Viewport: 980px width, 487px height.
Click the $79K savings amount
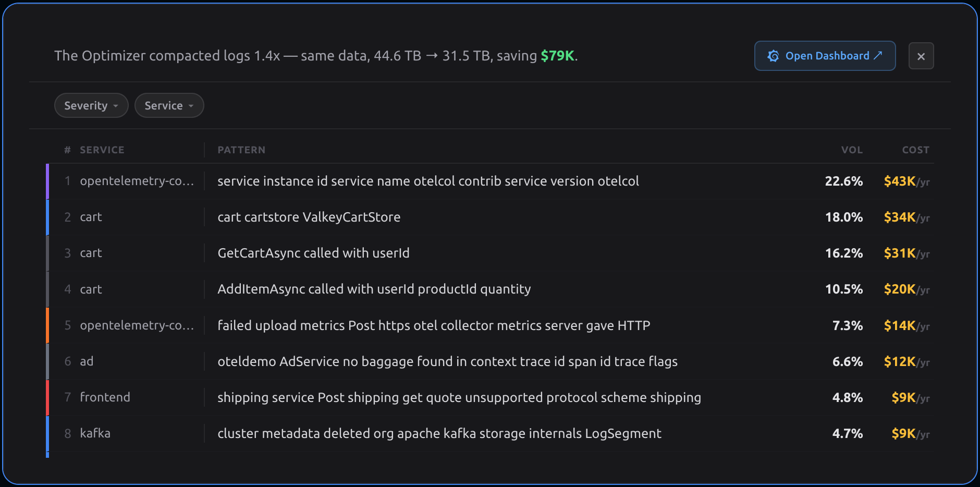557,56
